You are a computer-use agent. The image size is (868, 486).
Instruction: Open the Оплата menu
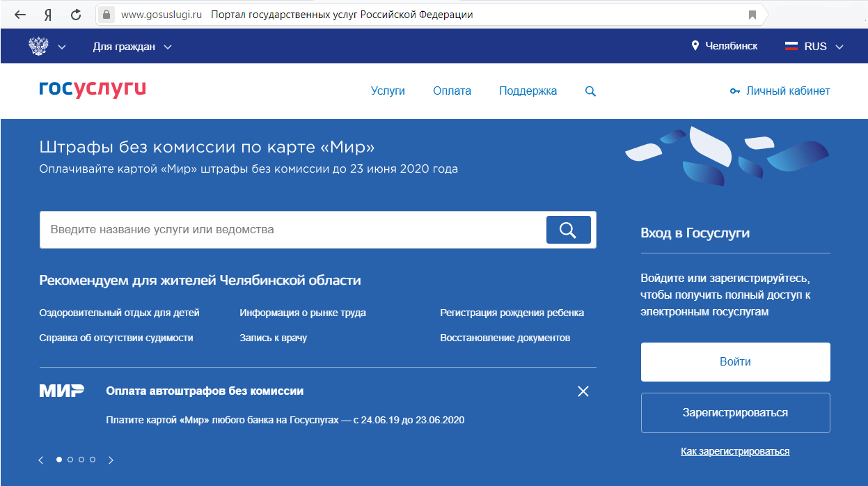pyautogui.click(x=452, y=91)
